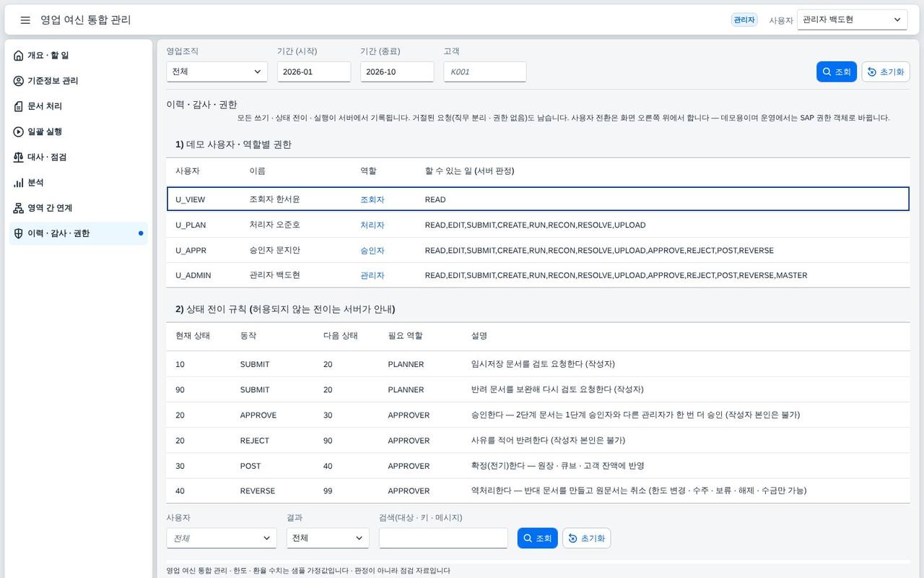Click the play icon beside 일괄 실행
Screen dimensions: 924x578
19,131
